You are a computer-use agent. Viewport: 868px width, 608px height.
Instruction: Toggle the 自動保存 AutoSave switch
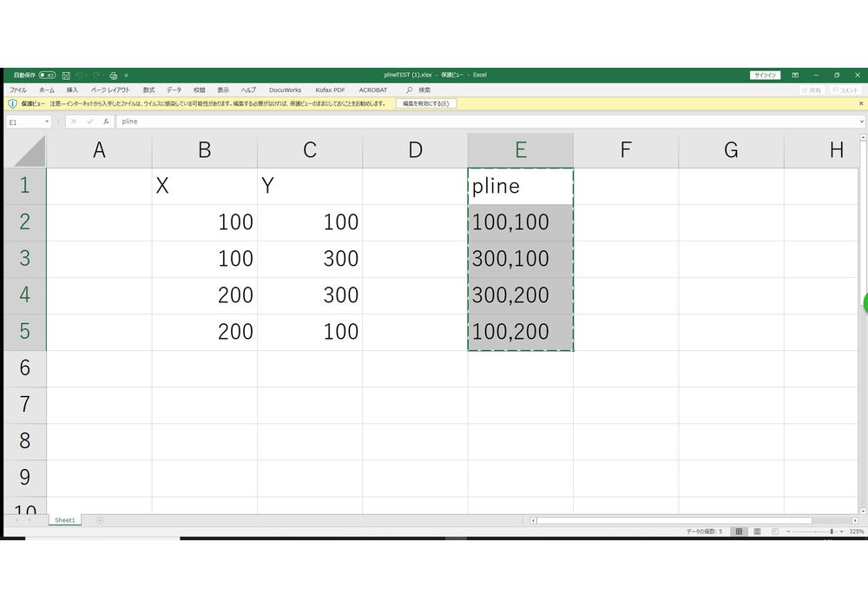point(47,76)
